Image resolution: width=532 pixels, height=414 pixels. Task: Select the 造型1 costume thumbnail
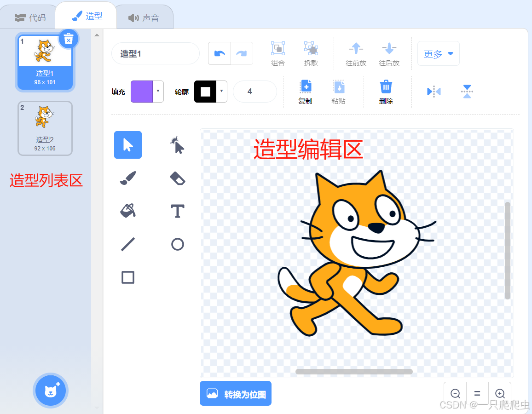[x=45, y=62]
